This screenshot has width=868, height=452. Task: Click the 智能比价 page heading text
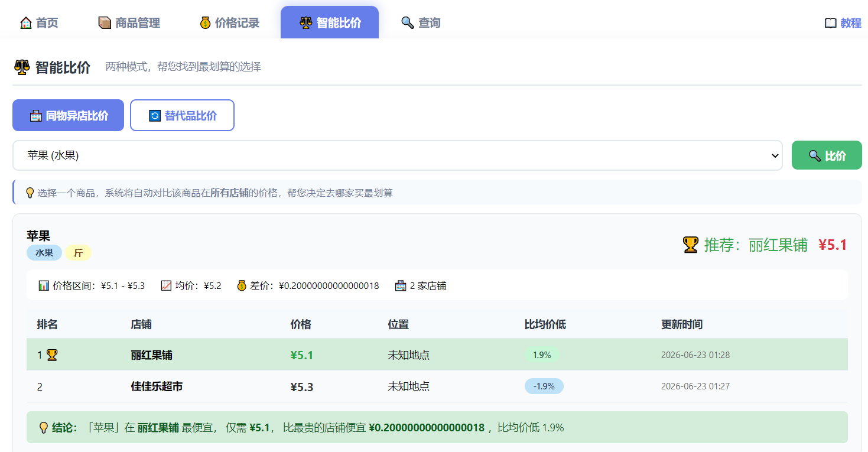tap(63, 67)
